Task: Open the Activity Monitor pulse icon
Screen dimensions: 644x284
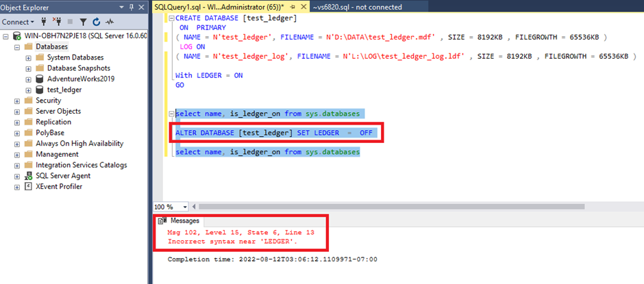Action: [x=109, y=22]
